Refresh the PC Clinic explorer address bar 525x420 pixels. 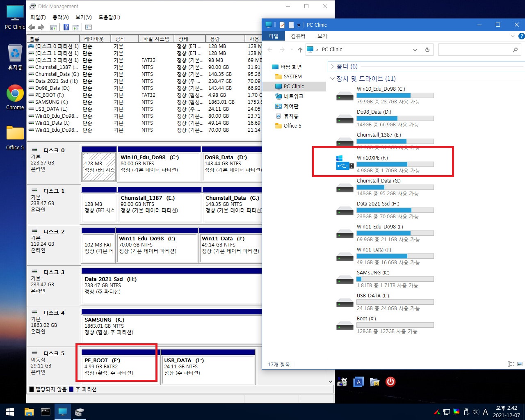[x=427, y=50]
